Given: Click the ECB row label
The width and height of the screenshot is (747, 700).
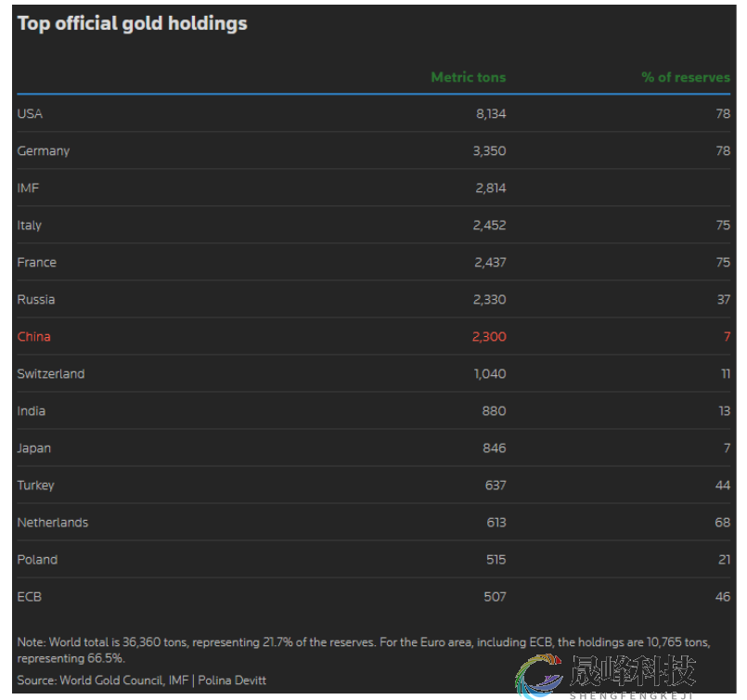Looking at the screenshot, I should pyautogui.click(x=29, y=596).
